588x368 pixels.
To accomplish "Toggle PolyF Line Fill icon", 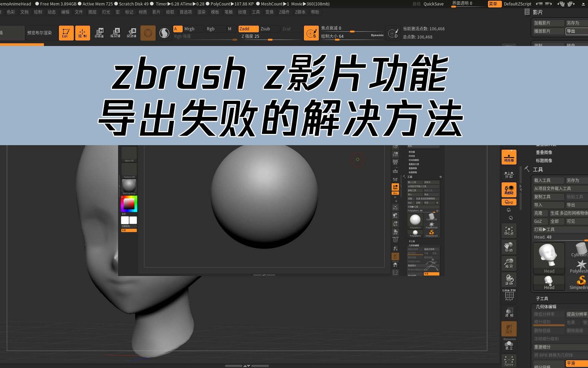I will 509,295.
